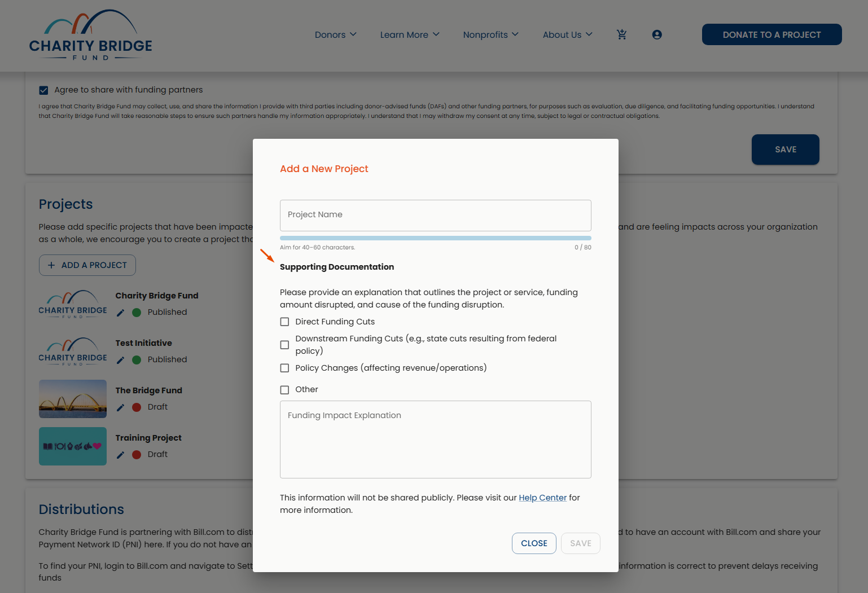This screenshot has width=868, height=593.
Task: Open the shopping cart icon
Action: pos(621,34)
